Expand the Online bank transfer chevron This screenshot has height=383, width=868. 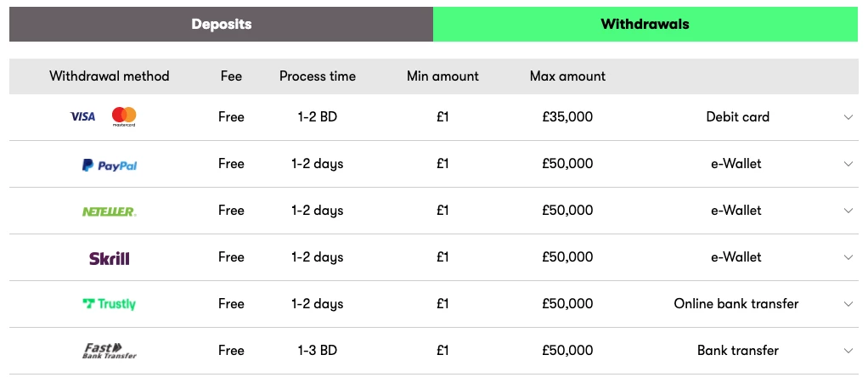point(848,304)
